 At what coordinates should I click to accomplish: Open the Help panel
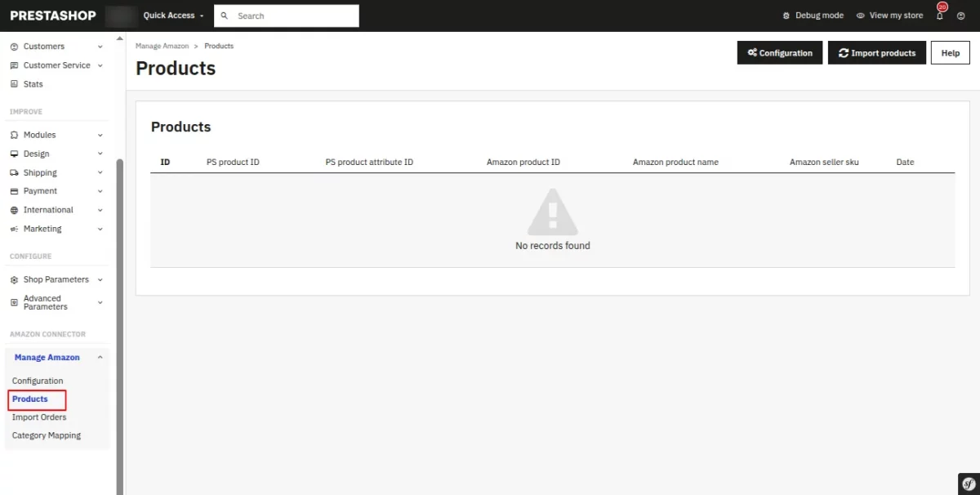(950, 52)
